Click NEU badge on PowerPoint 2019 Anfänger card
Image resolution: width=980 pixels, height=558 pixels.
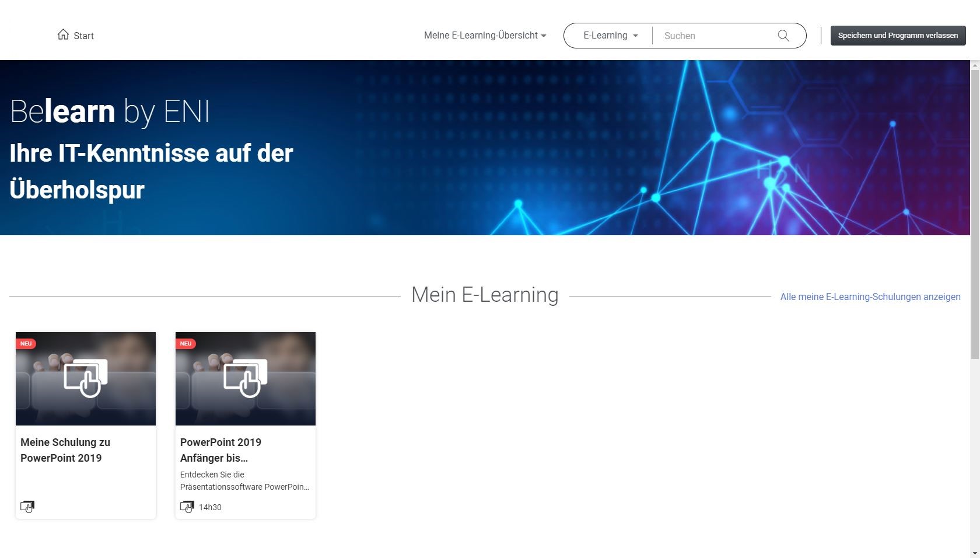pyautogui.click(x=185, y=343)
